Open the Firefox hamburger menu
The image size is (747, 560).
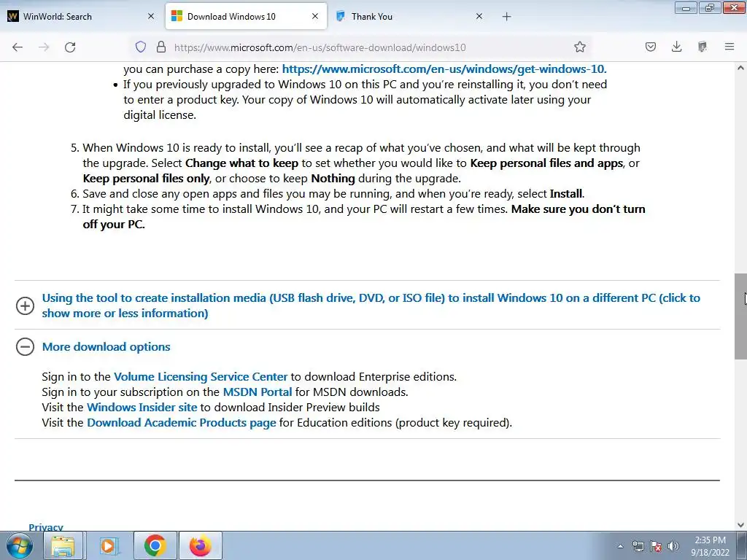pyautogui.click(x=729, y=47)
